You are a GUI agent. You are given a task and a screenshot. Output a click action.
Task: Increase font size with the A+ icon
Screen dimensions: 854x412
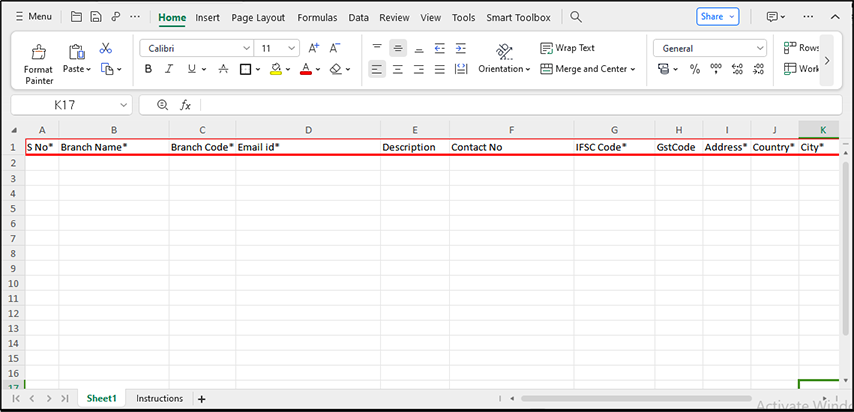click(314, 48)
